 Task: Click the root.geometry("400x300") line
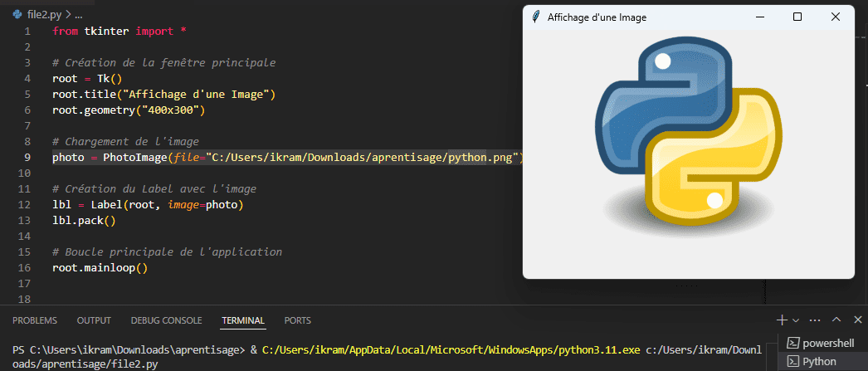tap(129, 110)
